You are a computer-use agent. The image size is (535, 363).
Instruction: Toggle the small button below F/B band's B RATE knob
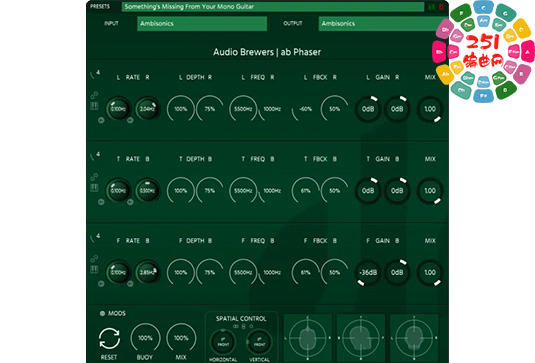130,284
